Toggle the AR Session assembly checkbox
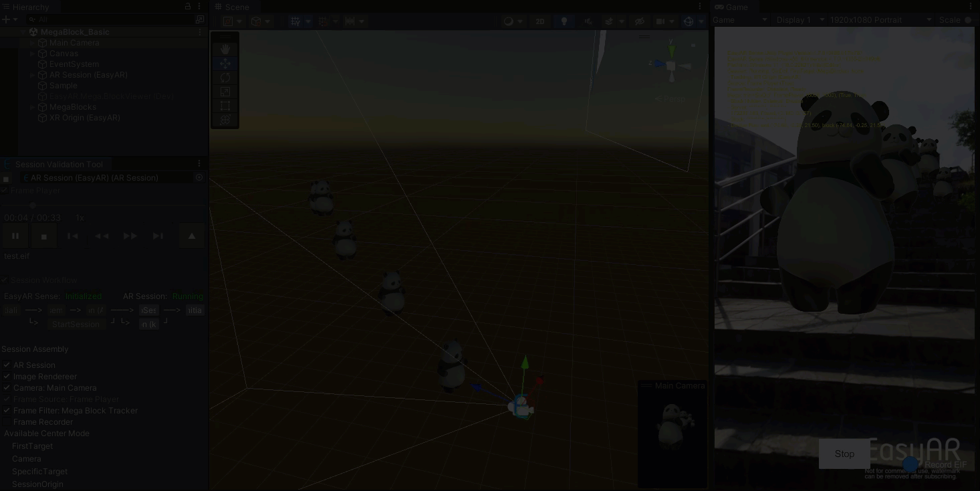 (7, 365)
